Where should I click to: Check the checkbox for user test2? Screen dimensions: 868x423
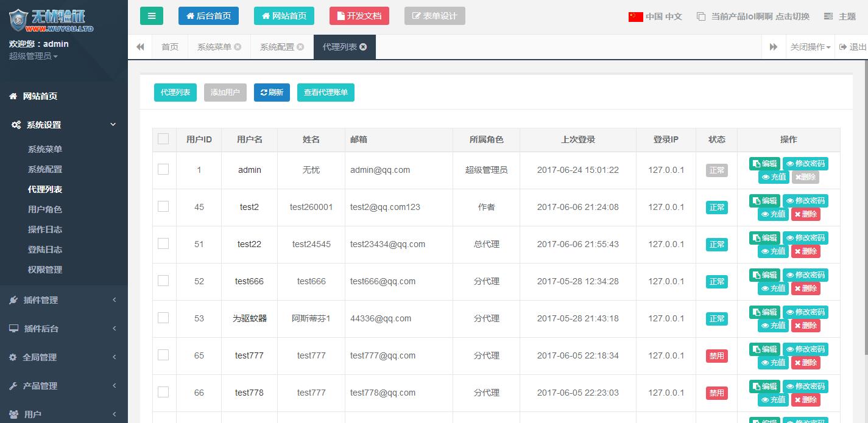pyautogui.click(x=163, y=206)
